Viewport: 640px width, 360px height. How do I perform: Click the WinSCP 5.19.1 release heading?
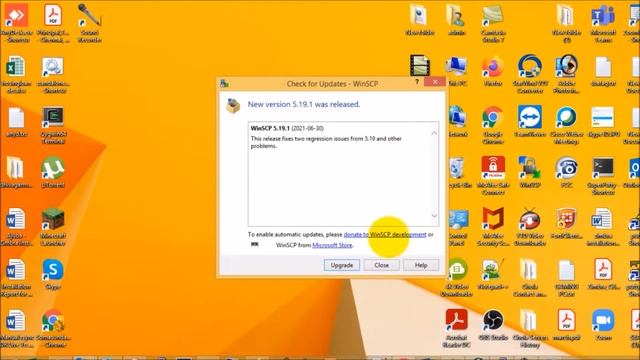[270, 128]
